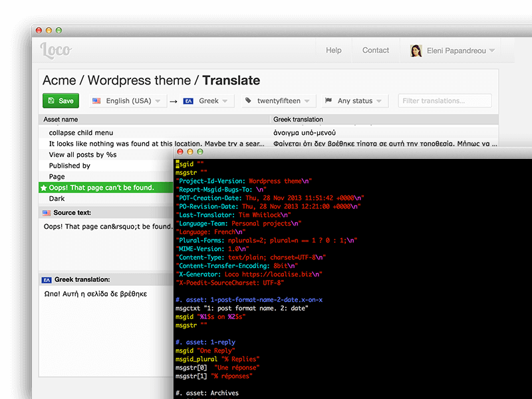The width and height of the screenshot is (532, 399).
Task: Click the star on the Oops! row
Action: pyautogui.click(x=44, y=188)
